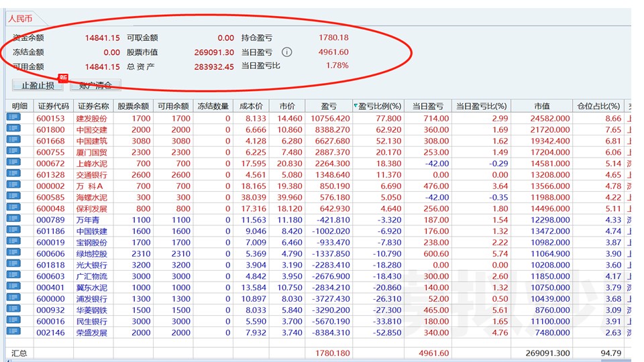Select stock name 万年青
Screen dimensions: 644x362
click(x=87, y=220)
